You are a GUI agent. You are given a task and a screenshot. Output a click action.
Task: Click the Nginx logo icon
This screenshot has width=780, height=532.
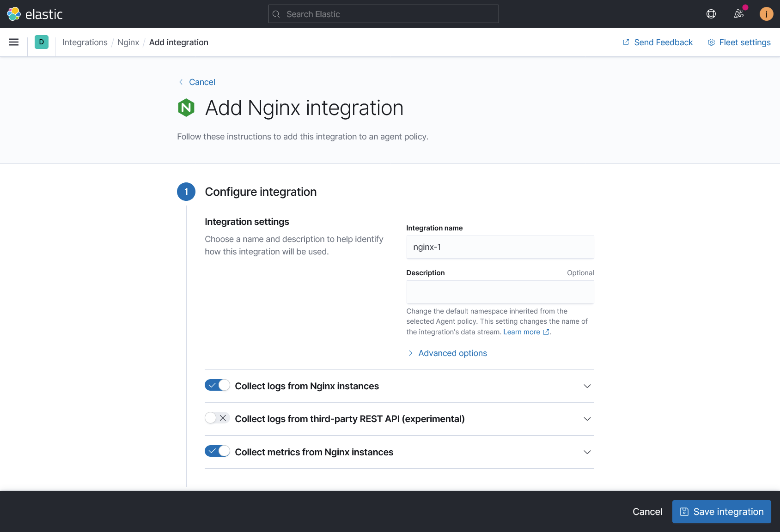[186, 108]
